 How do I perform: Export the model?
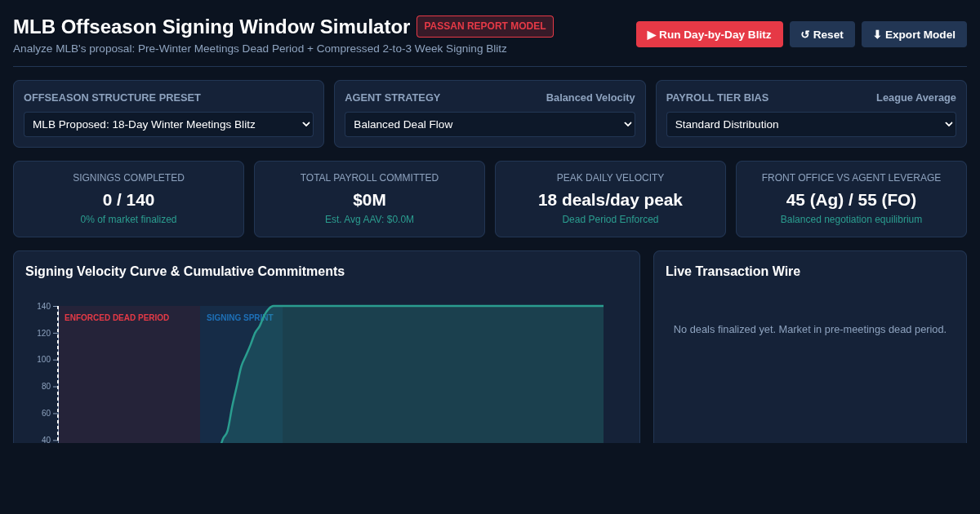pos(914,34)
